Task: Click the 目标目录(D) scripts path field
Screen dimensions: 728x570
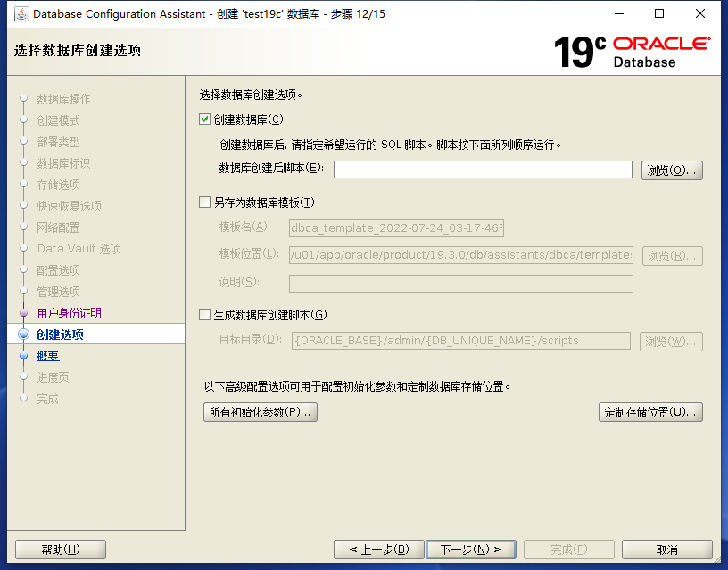Action: click(x=461, y=341)
